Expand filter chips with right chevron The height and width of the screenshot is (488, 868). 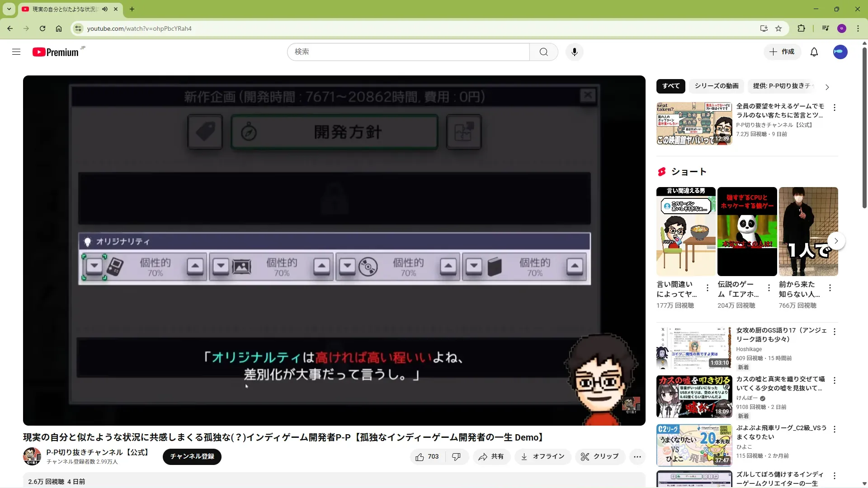(827, 87)
